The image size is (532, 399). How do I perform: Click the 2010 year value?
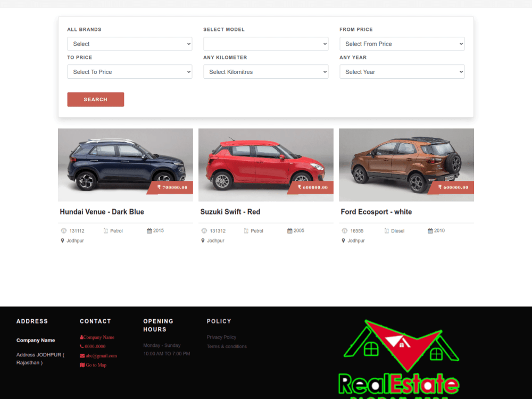[x=439, y=231]
